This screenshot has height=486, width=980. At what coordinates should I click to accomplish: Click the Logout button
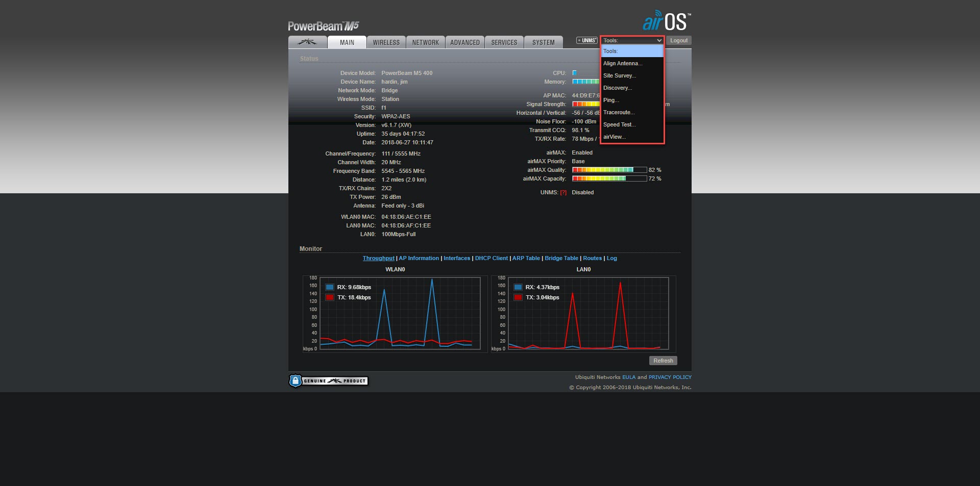678,41
